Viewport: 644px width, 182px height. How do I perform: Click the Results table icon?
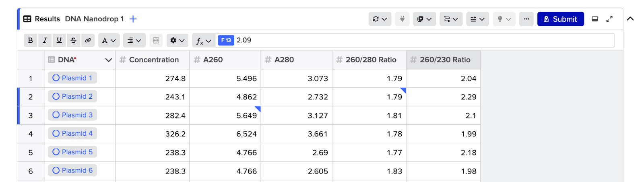pos(27,19)
